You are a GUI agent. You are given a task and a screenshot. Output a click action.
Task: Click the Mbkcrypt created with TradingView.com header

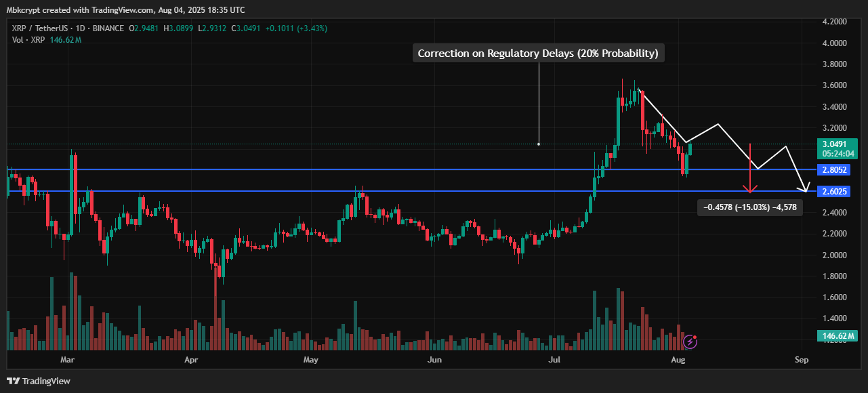click(x=126, y=9)
